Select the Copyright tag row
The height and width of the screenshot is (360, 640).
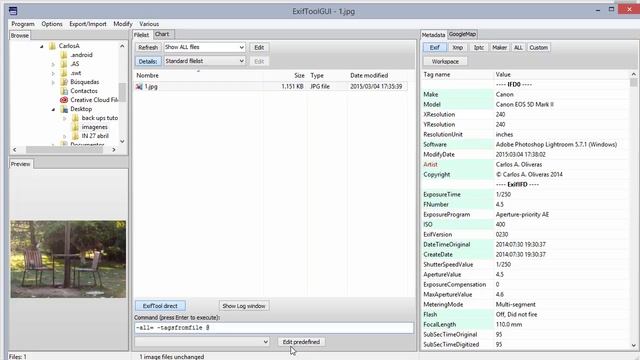(526, 175)
